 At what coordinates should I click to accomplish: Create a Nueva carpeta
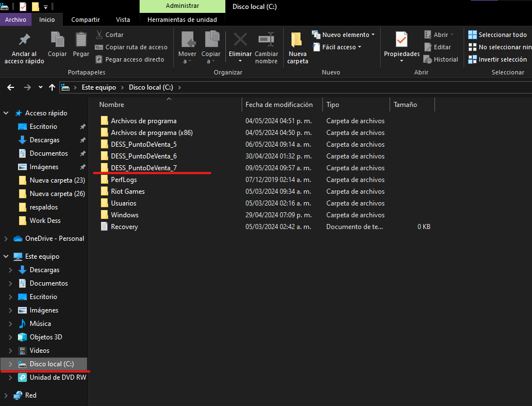(298, 48)
